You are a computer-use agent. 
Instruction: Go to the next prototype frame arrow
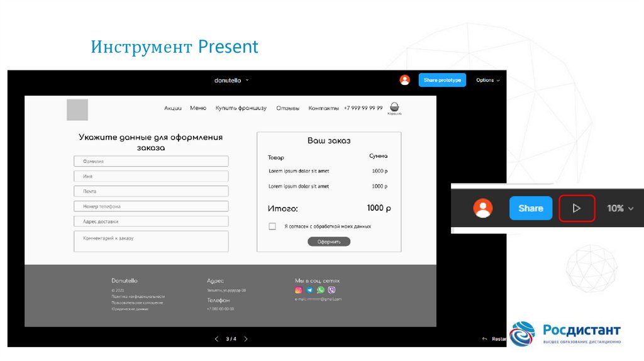246,339
